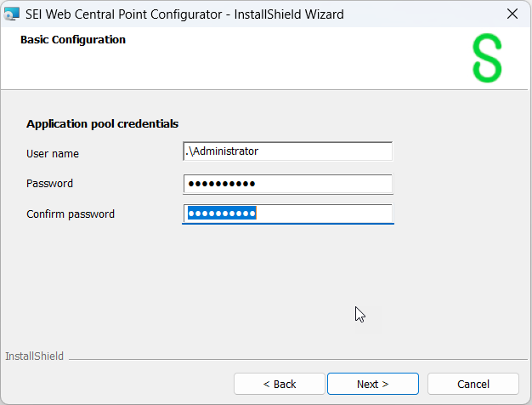Click empty space after .\Administrator text
Screen dimensions: 532x405
(340, 151)
